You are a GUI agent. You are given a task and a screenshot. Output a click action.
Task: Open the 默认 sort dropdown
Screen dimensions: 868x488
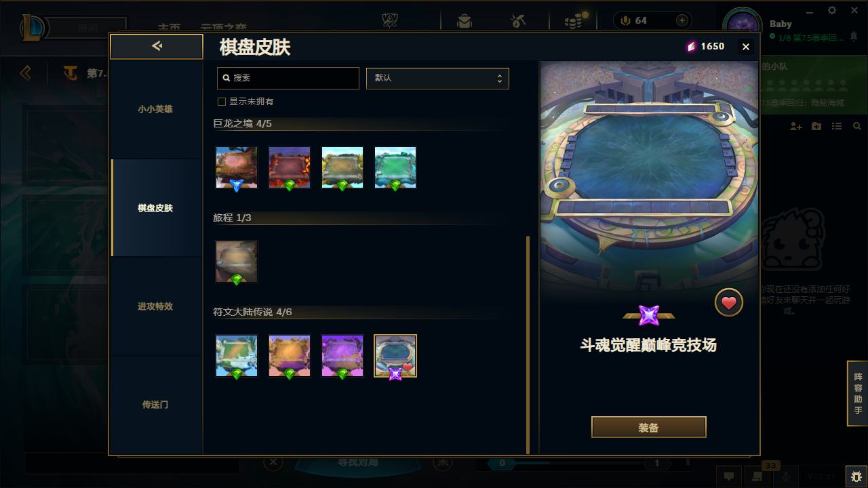point(437,78)
